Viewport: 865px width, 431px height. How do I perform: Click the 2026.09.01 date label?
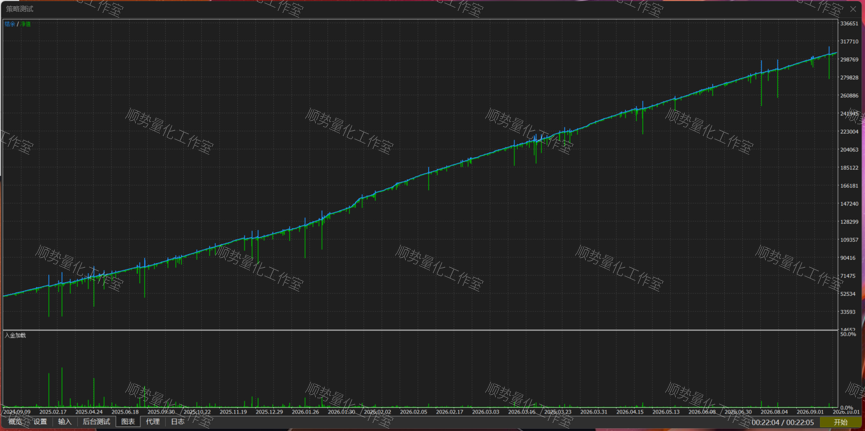(809, 412)
